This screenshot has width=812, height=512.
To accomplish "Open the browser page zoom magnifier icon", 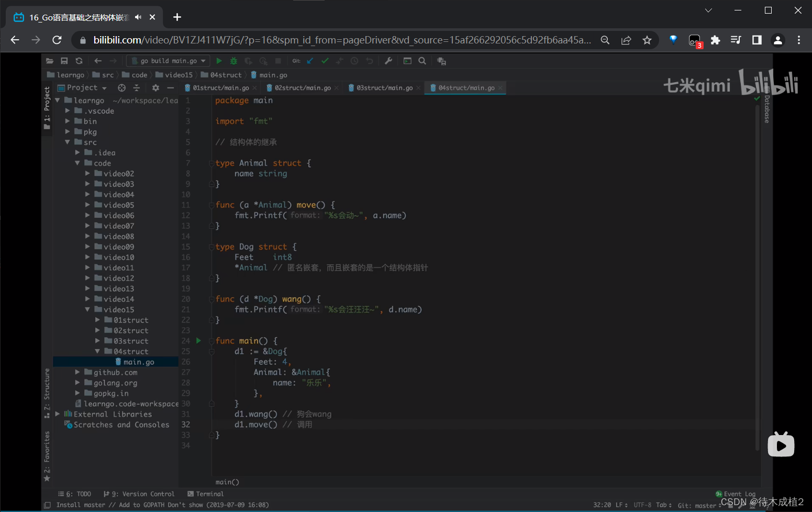I will [605, 40].
